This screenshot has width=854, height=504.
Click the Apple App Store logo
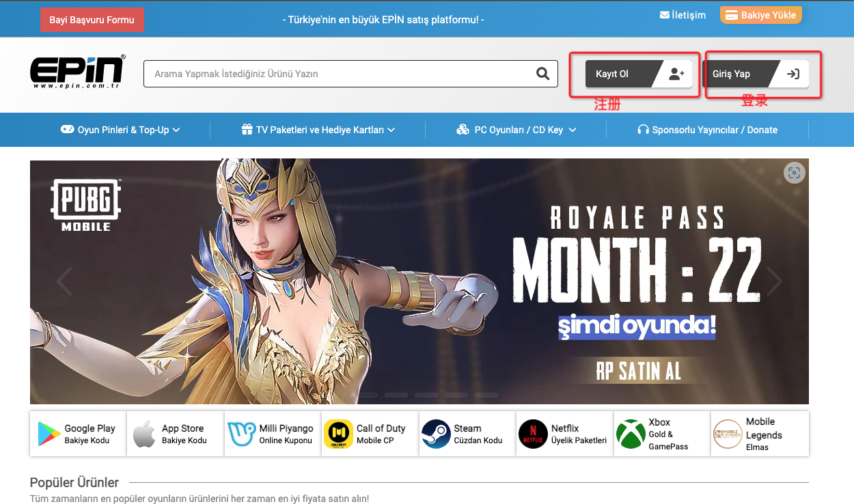coord(144,434)
